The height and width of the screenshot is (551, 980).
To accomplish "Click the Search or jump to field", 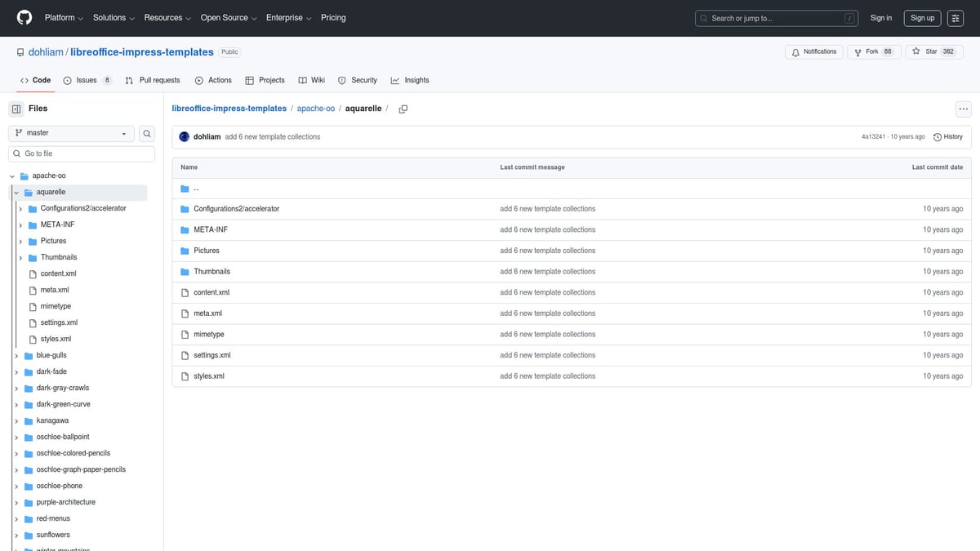I will tap(777, 18).
